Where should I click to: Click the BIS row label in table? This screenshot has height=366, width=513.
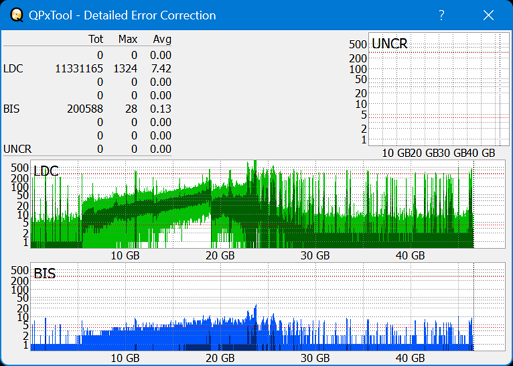[11, 109]
